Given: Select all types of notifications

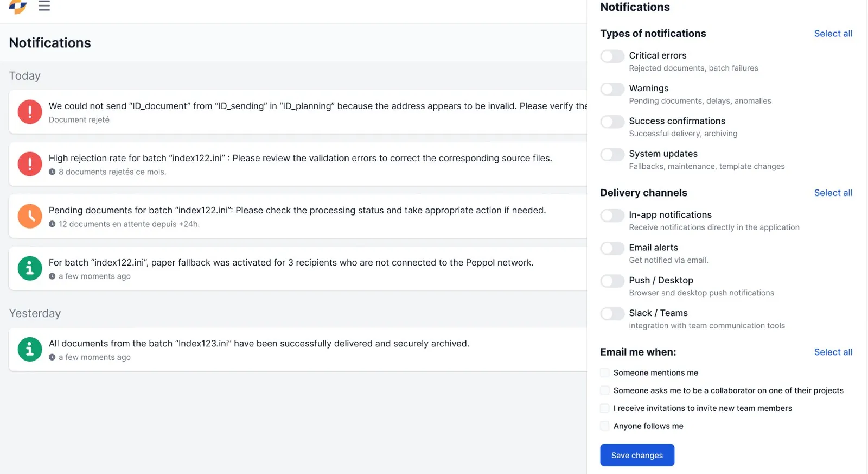Looking at the screenshot, I should pyautogui.click(x=833, y=34).
